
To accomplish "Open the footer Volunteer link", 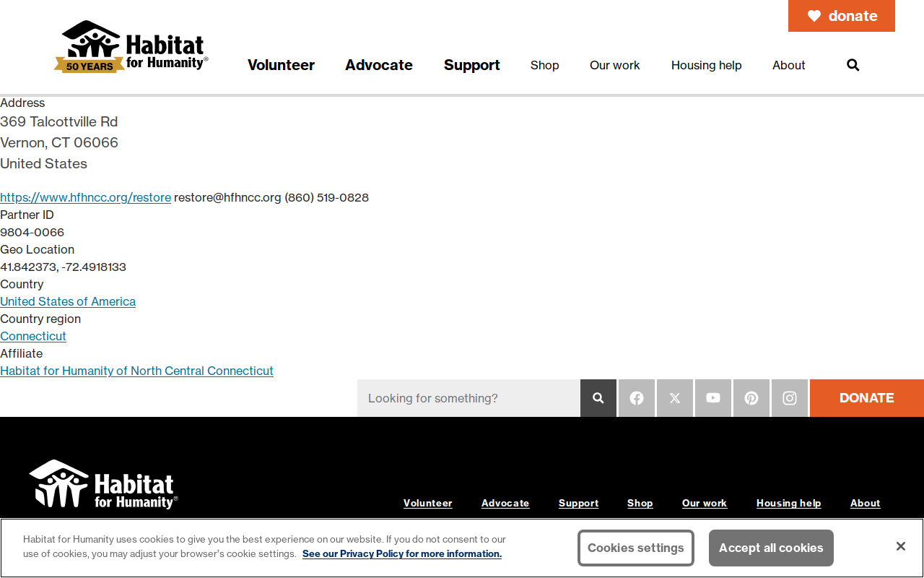I will tap(428, 503).
